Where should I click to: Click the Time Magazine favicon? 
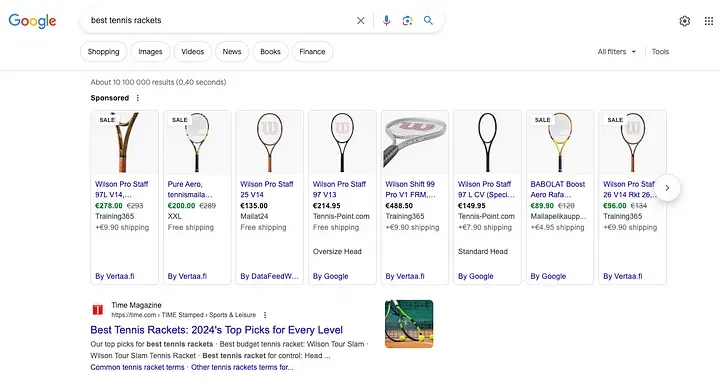(98, 310)
